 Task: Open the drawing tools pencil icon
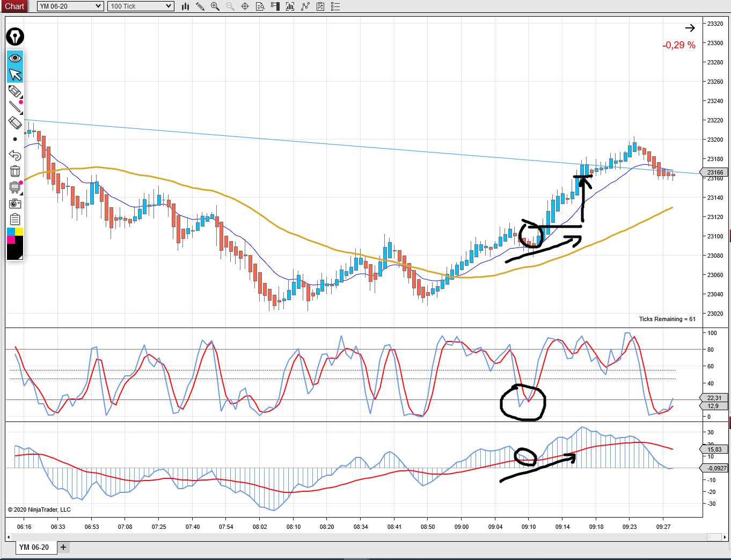pos(200,6)
